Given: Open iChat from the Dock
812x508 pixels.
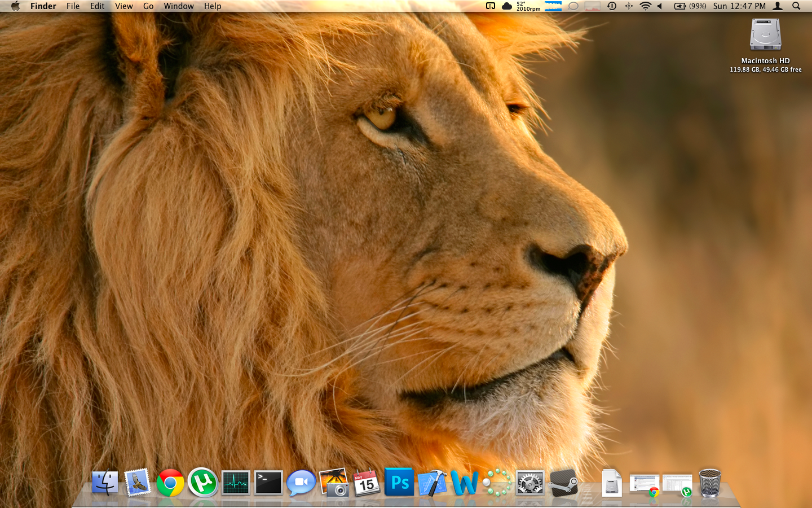Looking at the screenshot, I should pos(301,483).
